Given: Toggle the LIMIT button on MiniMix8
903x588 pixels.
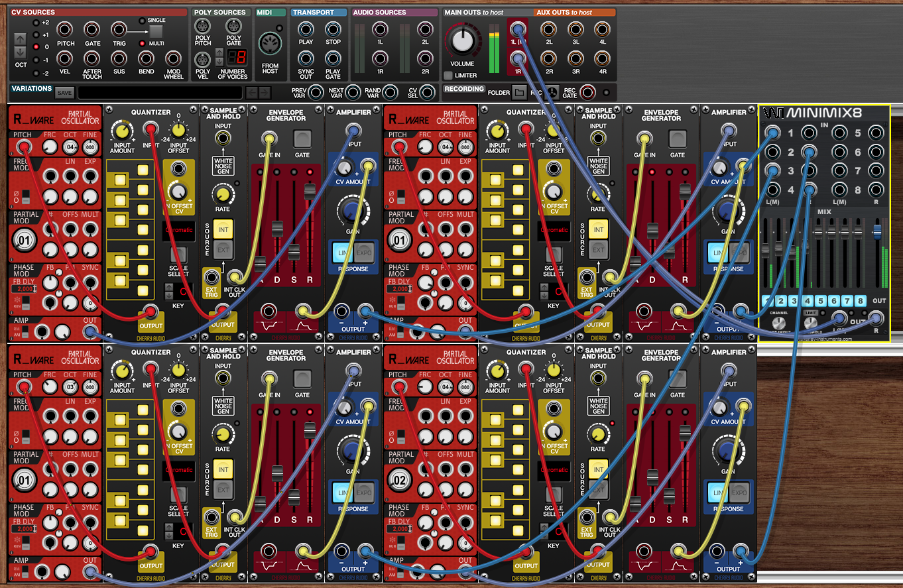Looking at the screenshot, I should click(x=811, y=313).
